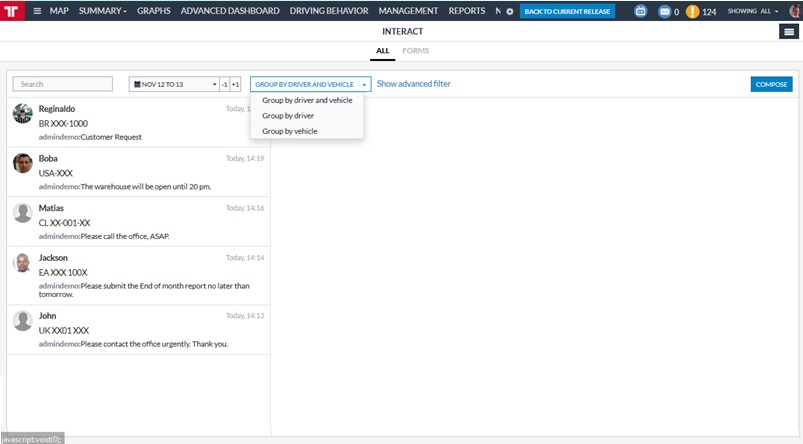
Task: Click the 'CL XX-001-XX' vehicle text
Action: point(65,223)
